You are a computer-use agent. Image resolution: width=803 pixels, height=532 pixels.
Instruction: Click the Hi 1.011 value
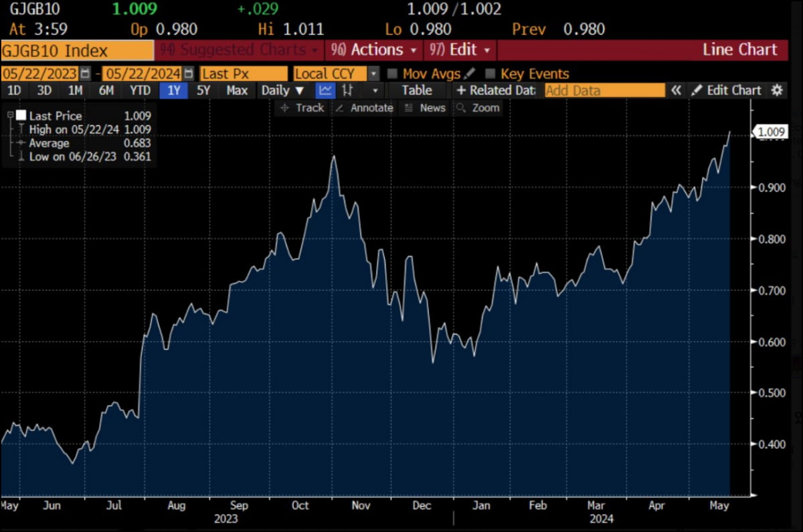point(290,29)
